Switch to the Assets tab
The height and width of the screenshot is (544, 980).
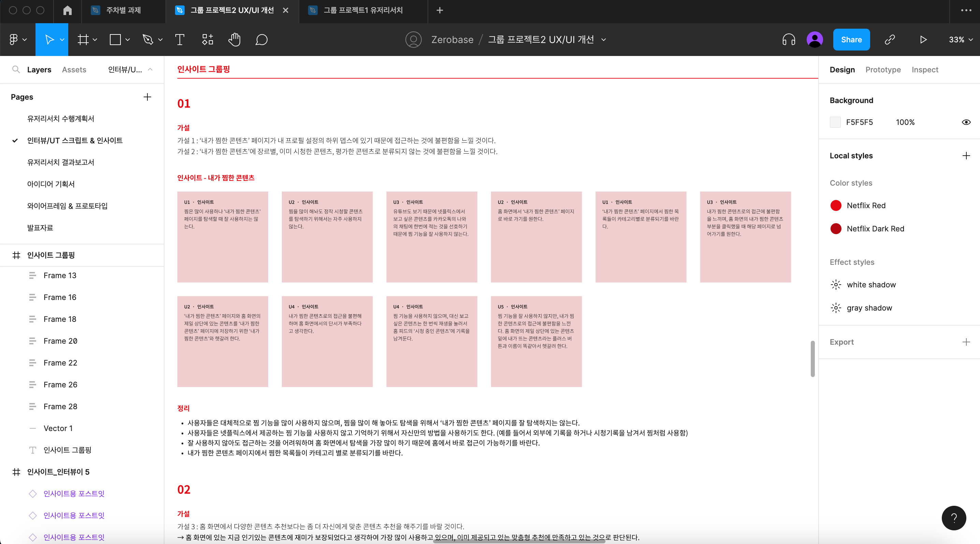coord(74,70)
